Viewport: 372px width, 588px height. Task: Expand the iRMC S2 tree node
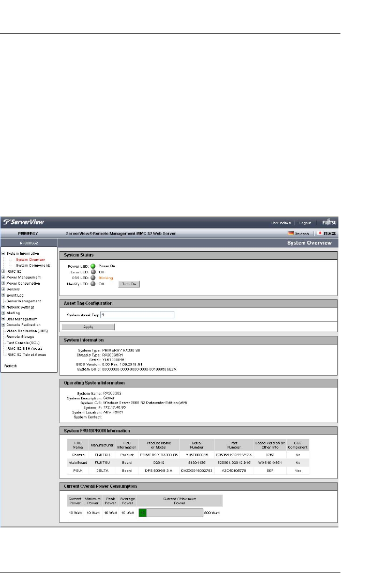coord(4,271)
